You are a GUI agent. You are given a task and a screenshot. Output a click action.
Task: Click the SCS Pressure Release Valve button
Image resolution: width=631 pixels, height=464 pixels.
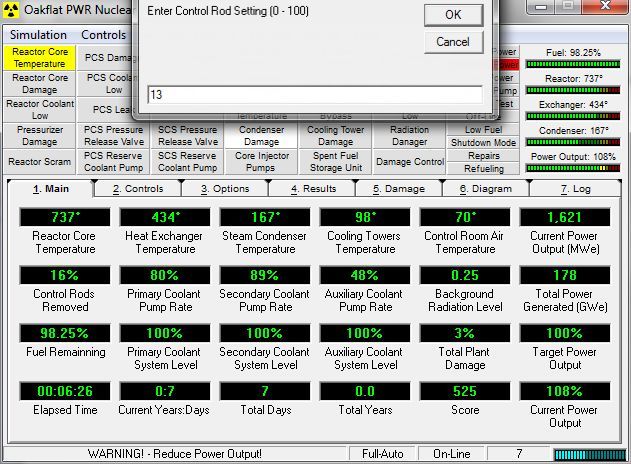point(188,136)
